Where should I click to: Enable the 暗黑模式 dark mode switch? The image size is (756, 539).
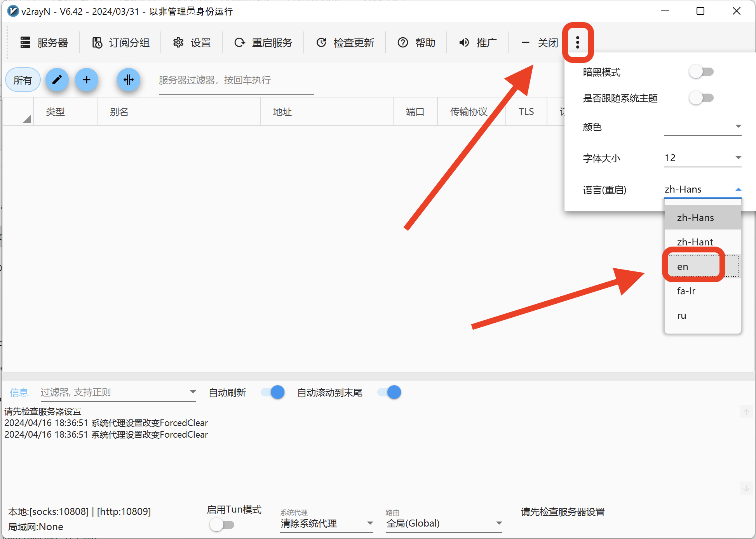click(701, 72)
